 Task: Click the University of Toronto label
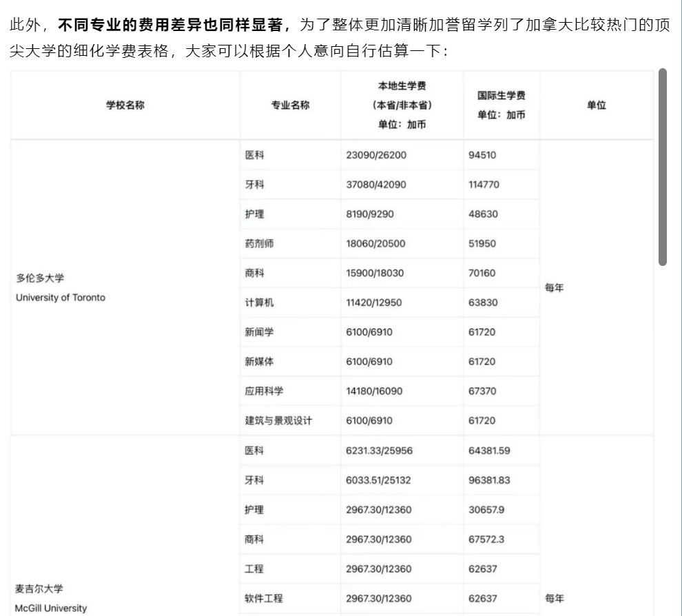[61, 298]
